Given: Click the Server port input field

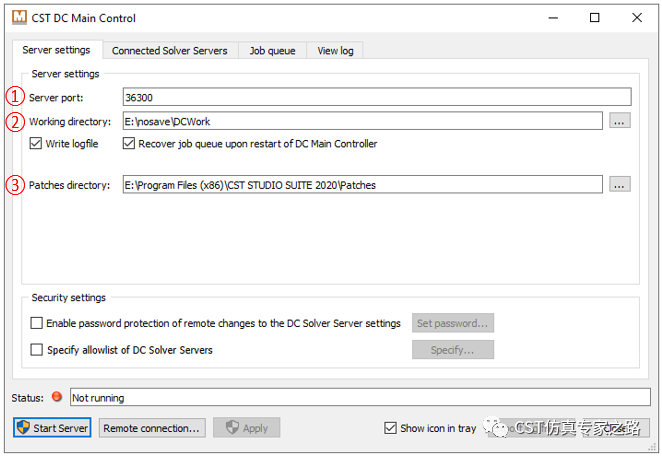Looking at the screenshot, I should 377,97.
